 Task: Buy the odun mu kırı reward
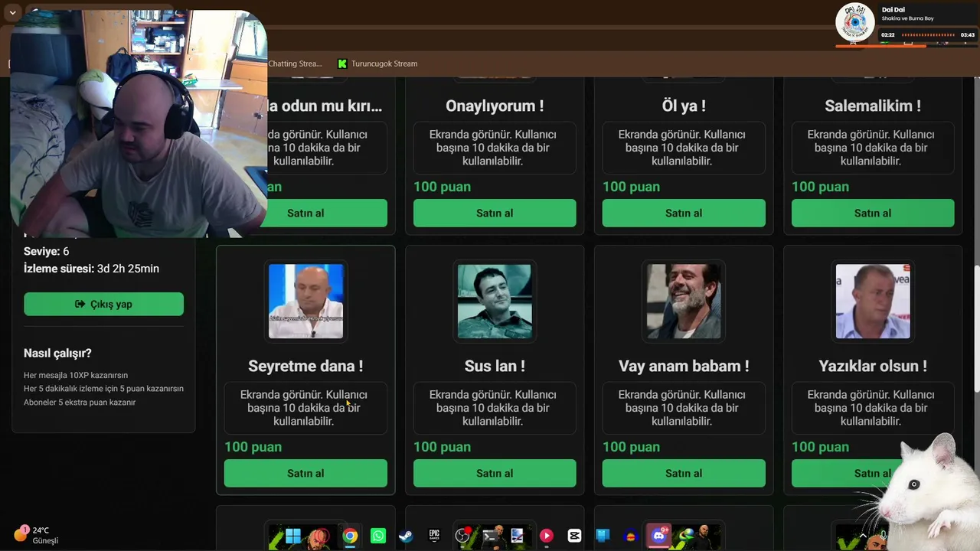pos(327,213)
